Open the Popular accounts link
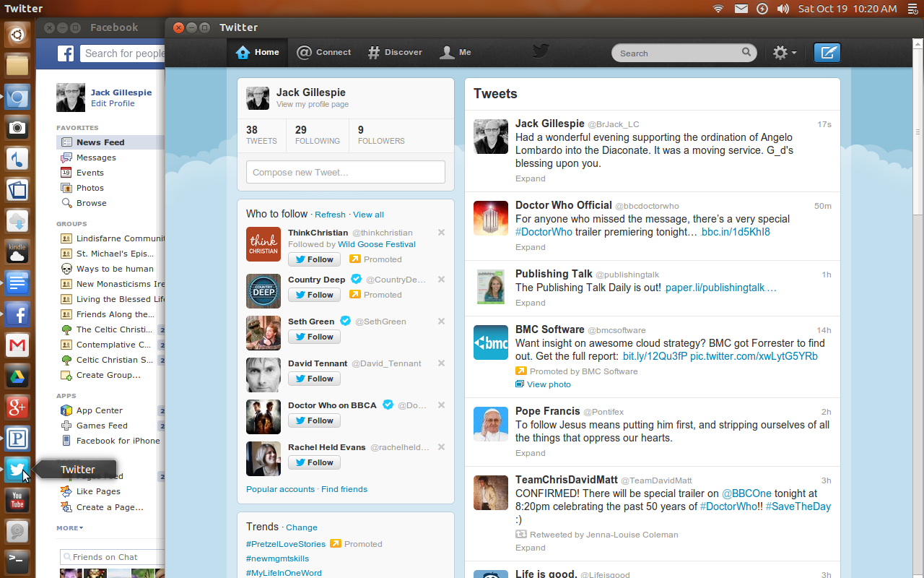The height and width of the screenshot is (578, 924). tap(280, 489)
